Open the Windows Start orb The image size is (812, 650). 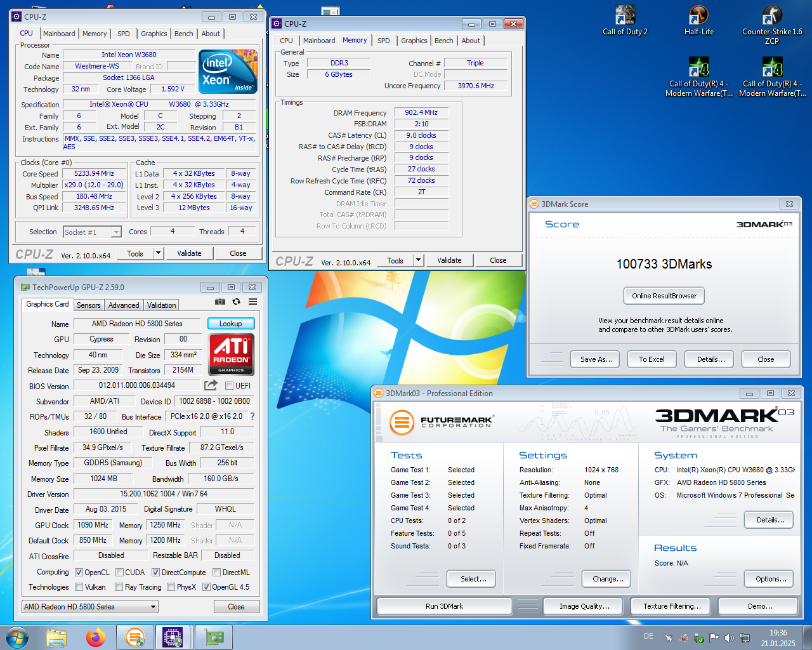coord(16,637)
